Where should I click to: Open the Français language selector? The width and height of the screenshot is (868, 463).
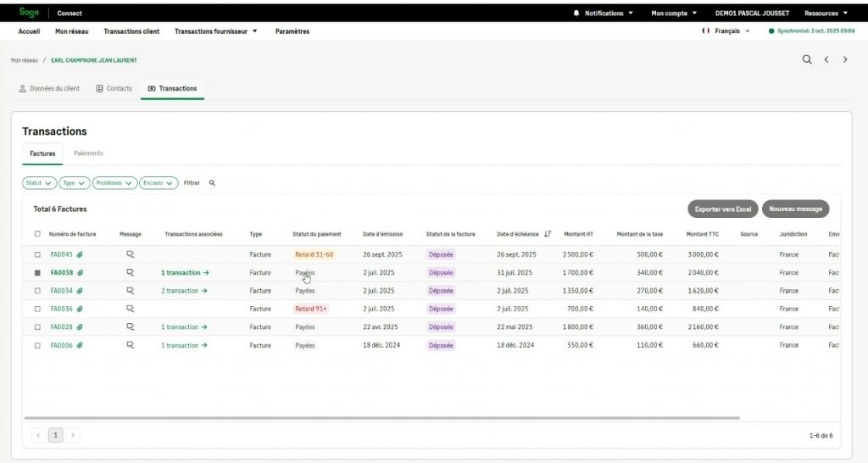point(726,31)
